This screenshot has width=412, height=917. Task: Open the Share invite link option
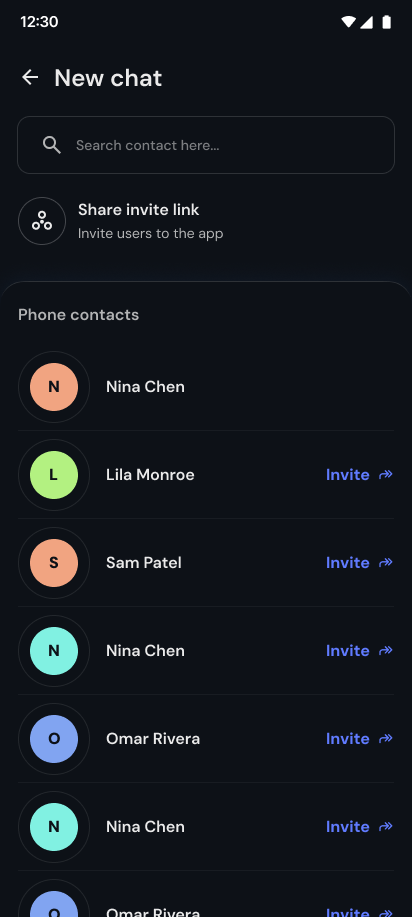pyautogui.click(x=206, y=221)
